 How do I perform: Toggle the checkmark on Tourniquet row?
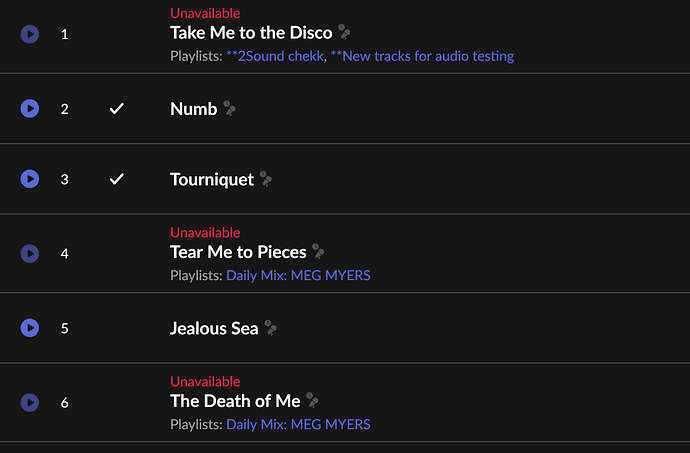coord(117,179)
